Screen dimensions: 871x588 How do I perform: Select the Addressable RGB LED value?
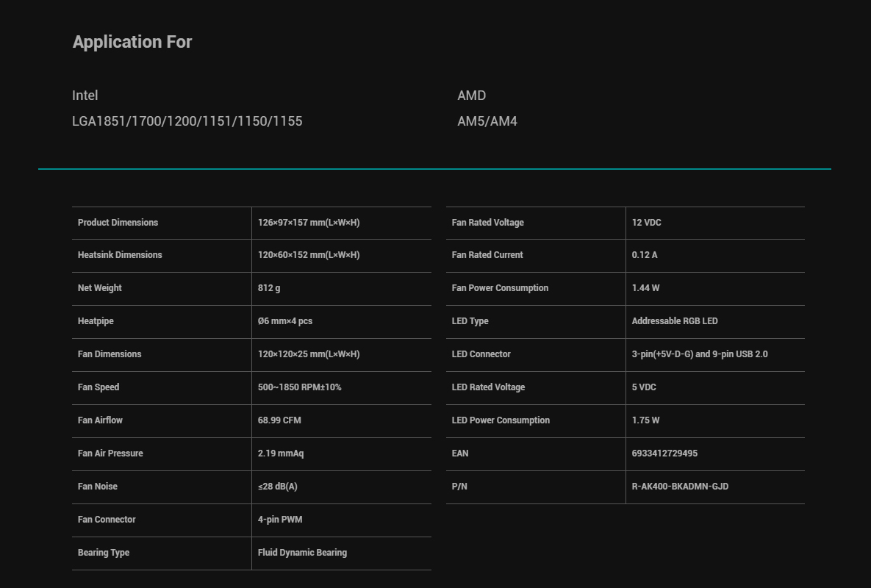point(675,321)
